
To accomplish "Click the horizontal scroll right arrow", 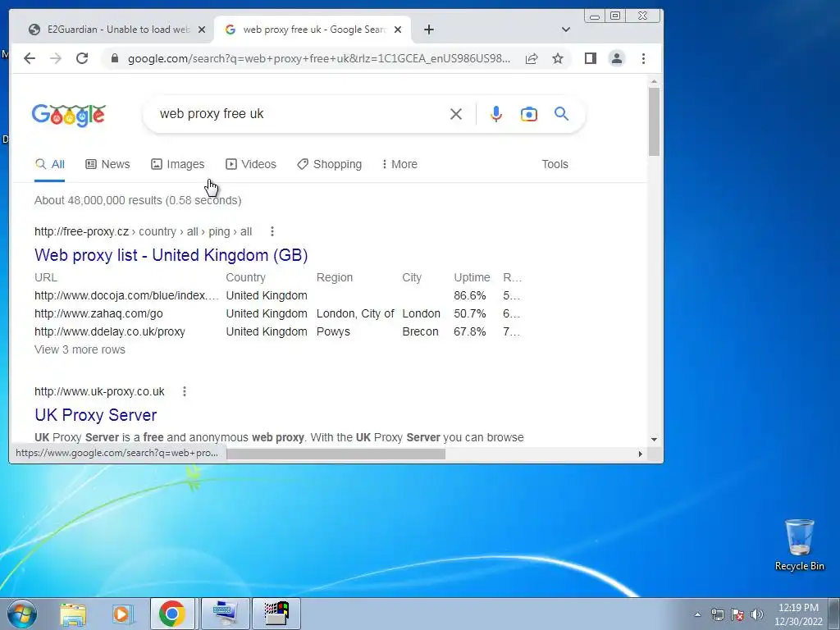I will click(640, 454).
